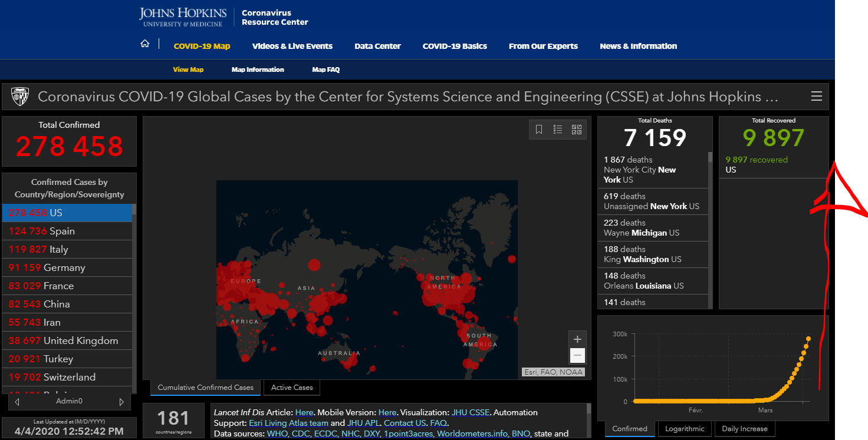Image resolution: width=868 pixels, height=440 pixels.
Task: Click the 9 897 recovered US entry
Action: click(773, 164)
